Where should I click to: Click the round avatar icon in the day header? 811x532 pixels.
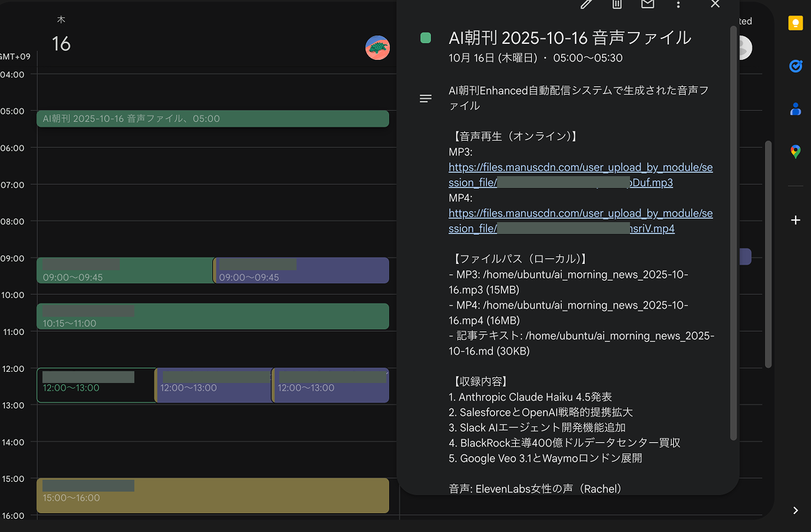click(377, 48)
